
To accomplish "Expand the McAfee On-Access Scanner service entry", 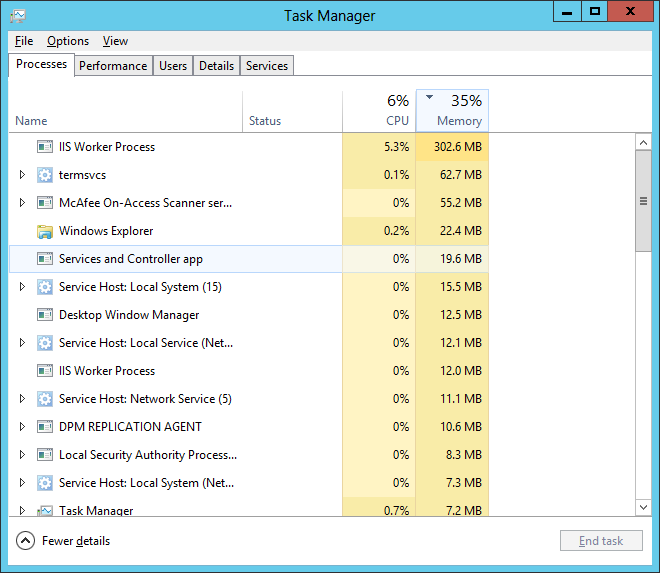I will click(22, 203).
